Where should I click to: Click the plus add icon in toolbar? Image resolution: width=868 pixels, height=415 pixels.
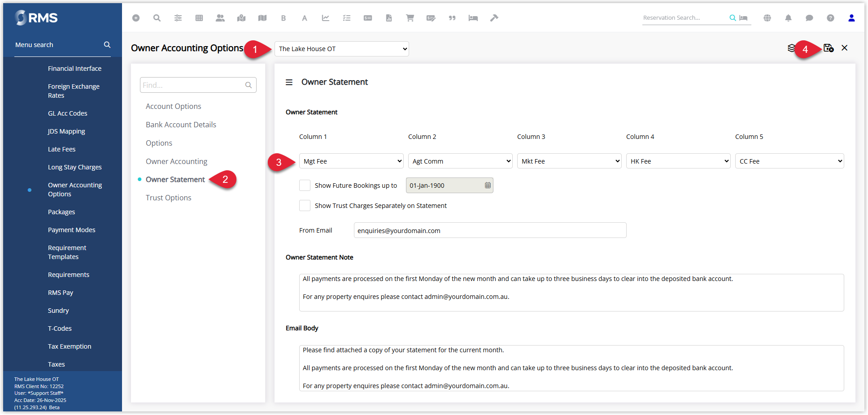(x=136, y=18)
